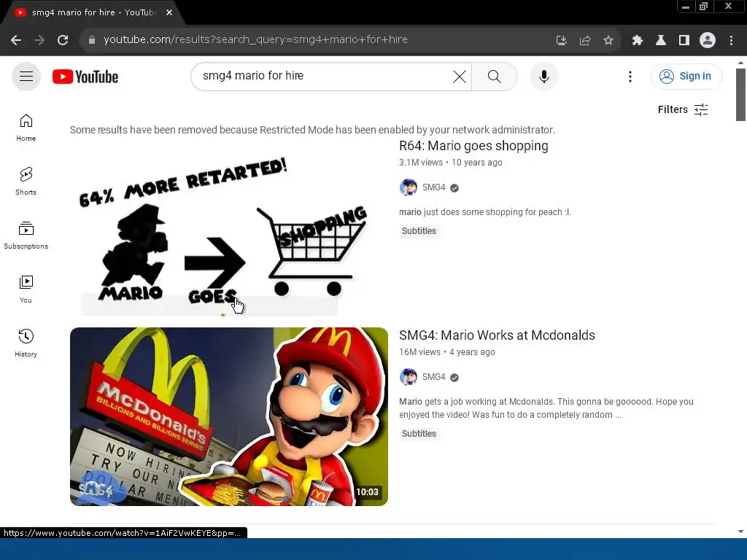Select the 'smg4 mario for hire' browser tab
The image size is (747, 560).
click(93, 12)
